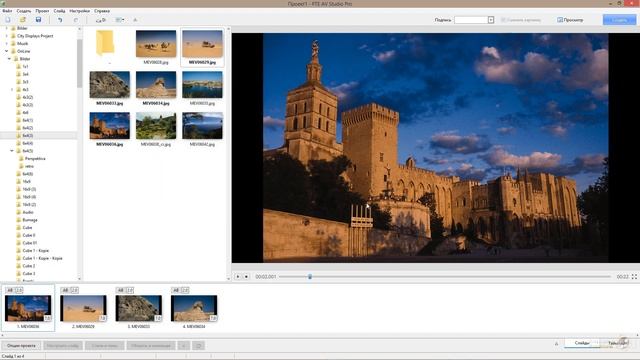The image size is (640, 360).
Task: Select slide 4 MEV06034 in slide list
Action: [194, 308]
